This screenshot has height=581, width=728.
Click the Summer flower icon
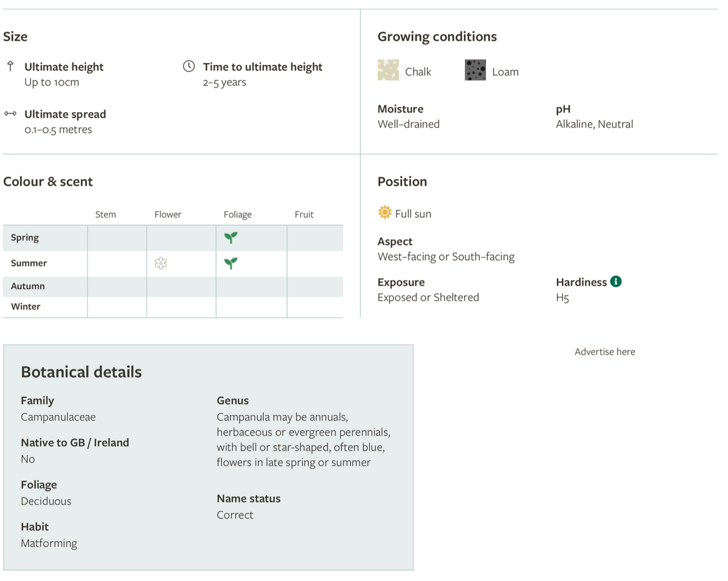click(x=161, y=263)
